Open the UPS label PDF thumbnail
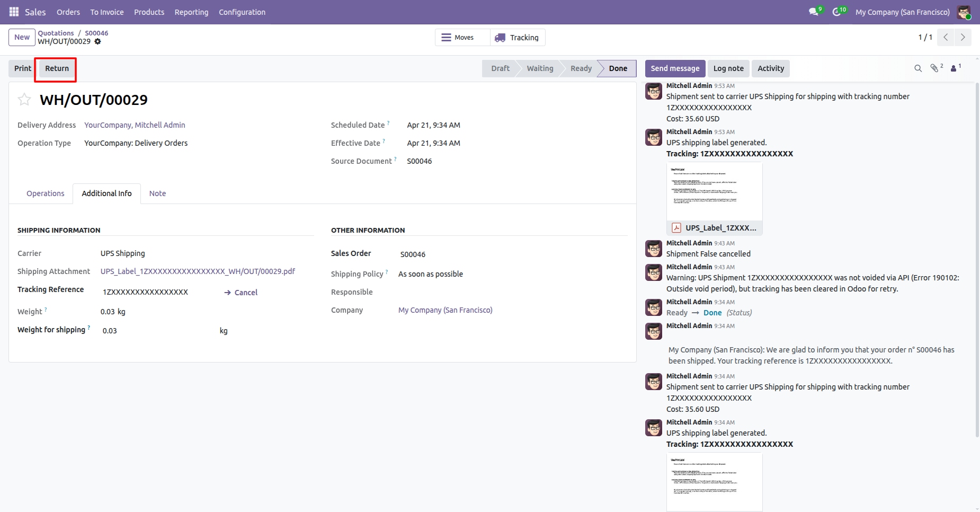This screenshot has height=512, width=980. [714, 192]
